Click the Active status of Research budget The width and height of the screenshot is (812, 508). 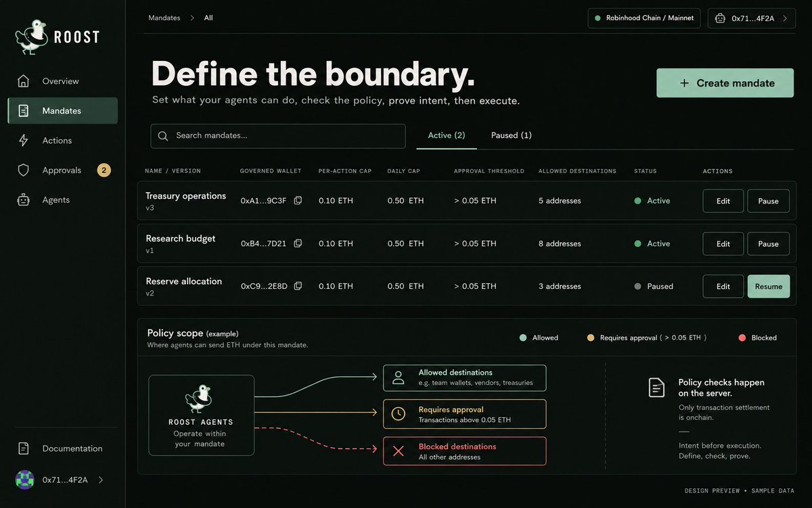tap(652, 244)
